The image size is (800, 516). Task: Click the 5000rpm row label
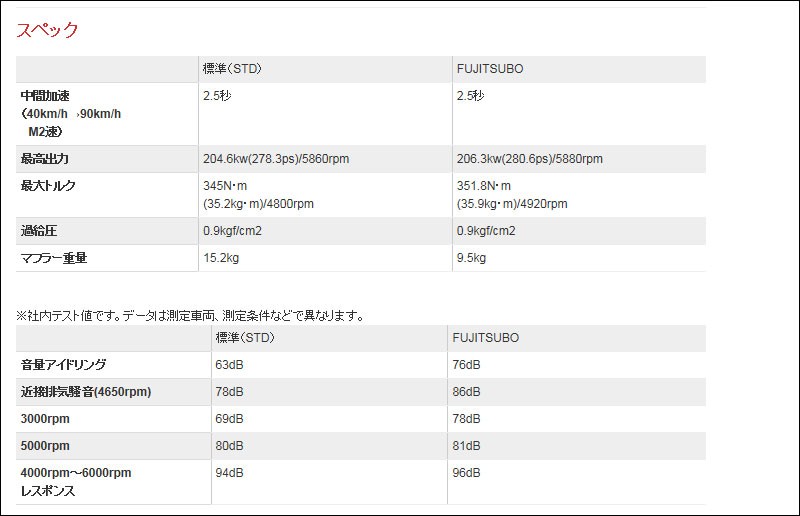45,446
